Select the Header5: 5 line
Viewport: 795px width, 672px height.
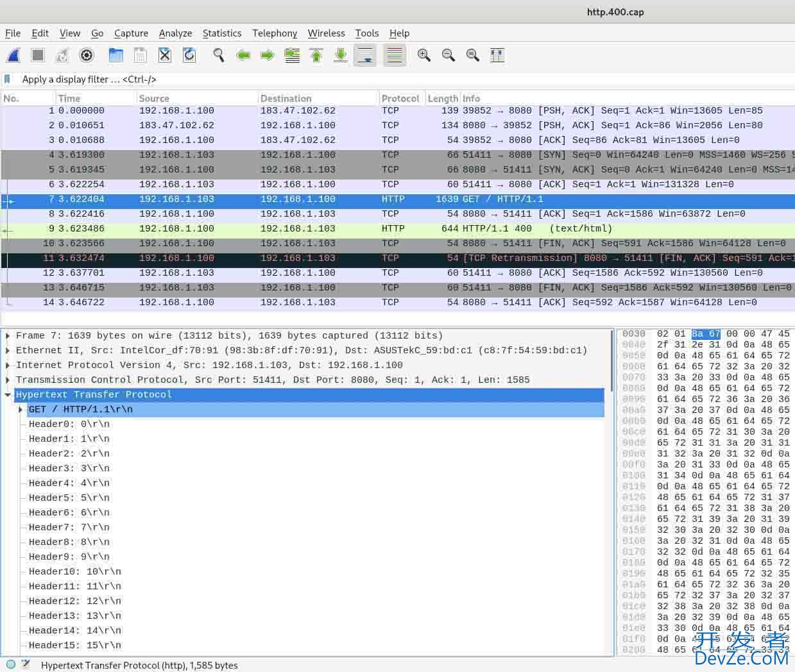click(69, 498)
